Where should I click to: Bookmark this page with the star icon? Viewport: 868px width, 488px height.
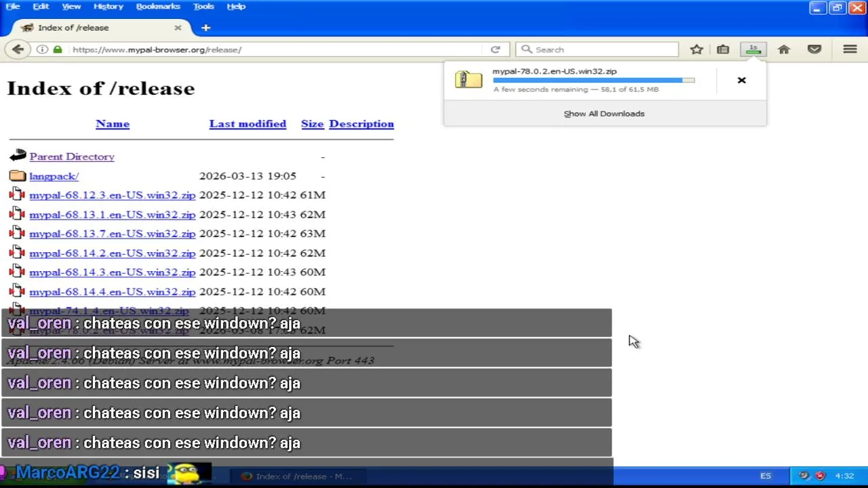pos(696,49)
